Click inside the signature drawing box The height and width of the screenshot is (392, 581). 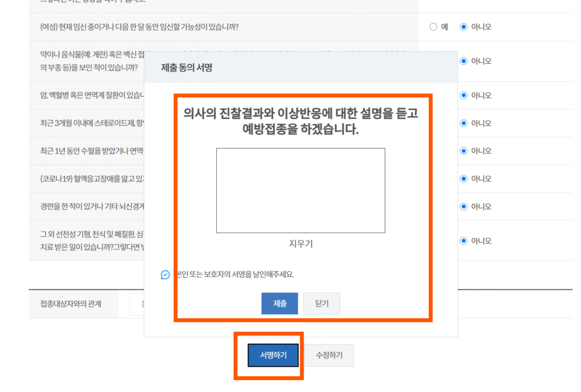tap(300, 190)
